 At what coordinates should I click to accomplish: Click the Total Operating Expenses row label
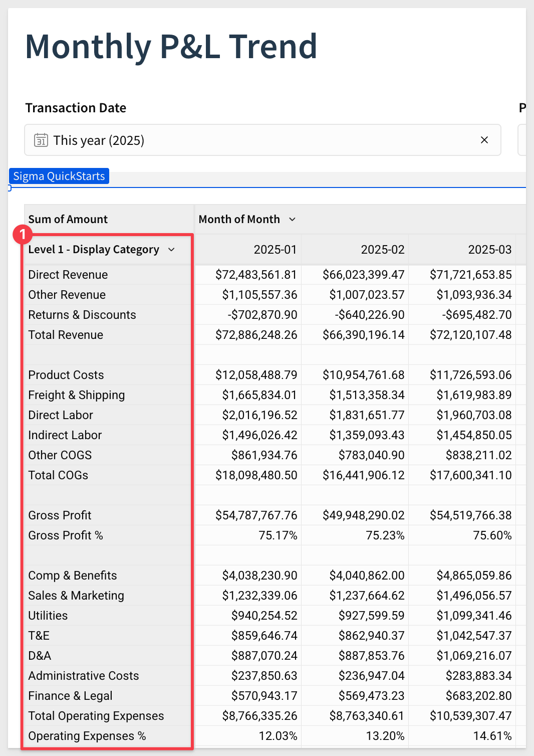pyautogui.click(x=96, y=716)
